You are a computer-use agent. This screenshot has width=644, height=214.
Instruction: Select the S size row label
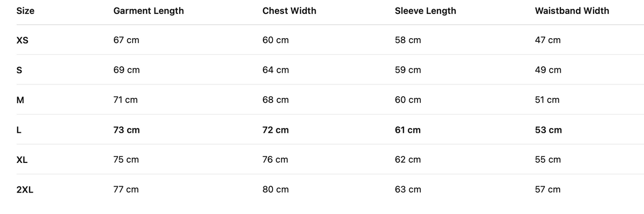point(19,70)
